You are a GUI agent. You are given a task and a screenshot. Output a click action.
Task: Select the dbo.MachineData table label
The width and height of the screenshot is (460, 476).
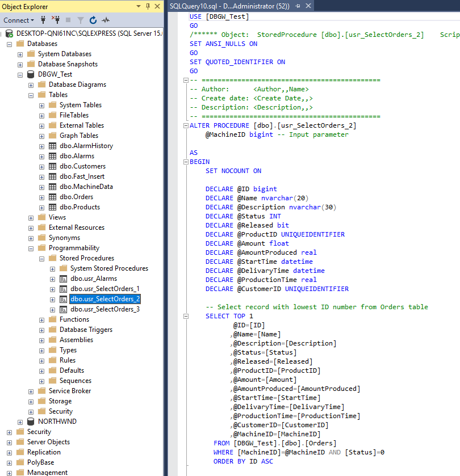pos(86,187)
